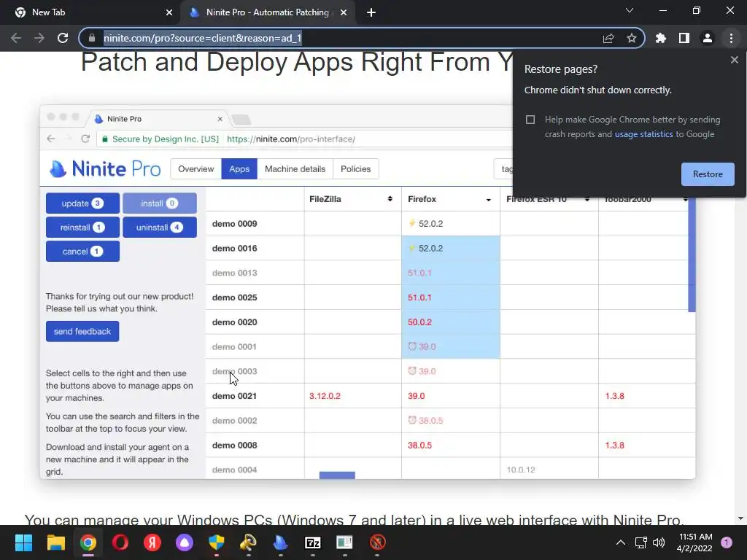Viewport: 747px width, 560px height.
Task: Open the usage statistics link
Action: pos(643,134)
